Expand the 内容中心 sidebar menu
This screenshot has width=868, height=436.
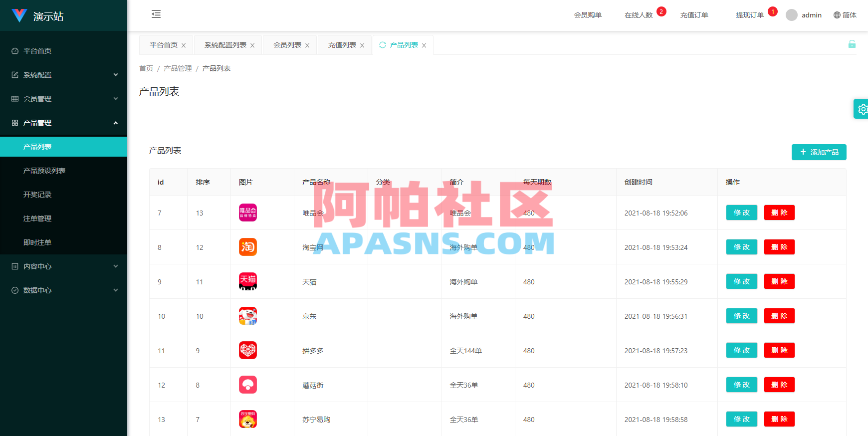click(63, 266)
